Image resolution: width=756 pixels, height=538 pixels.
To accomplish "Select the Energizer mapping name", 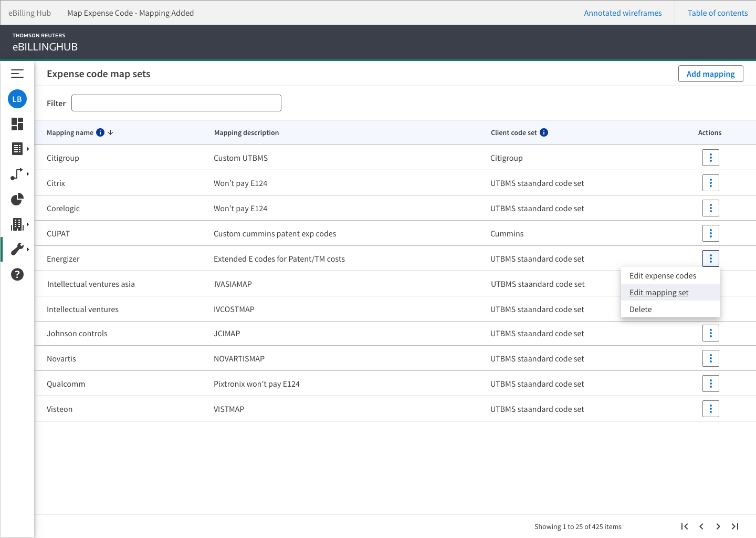I will click(x=63, y=258).
